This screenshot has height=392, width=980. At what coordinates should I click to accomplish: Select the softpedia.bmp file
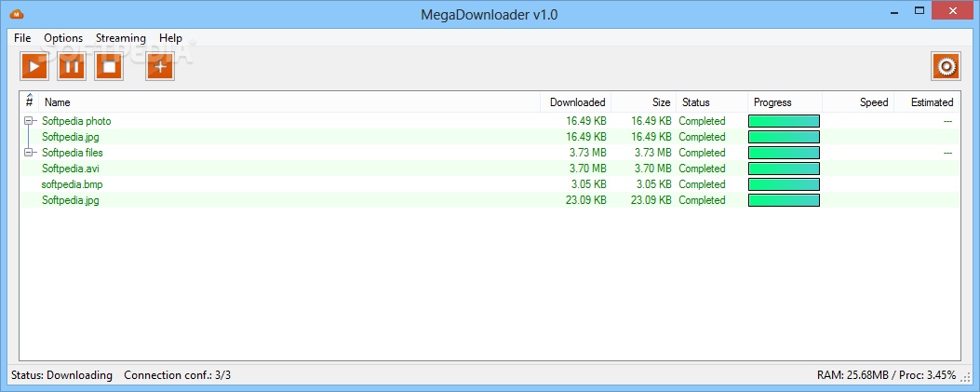(x=490, y=184)
